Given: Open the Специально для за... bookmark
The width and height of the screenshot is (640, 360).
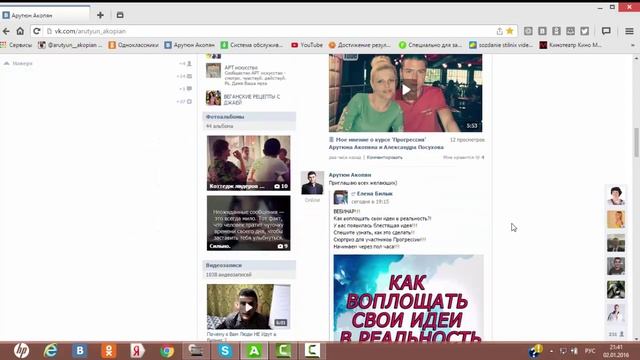Looking at the screenshot, I should pyautogui.click(x=430, y=45).
